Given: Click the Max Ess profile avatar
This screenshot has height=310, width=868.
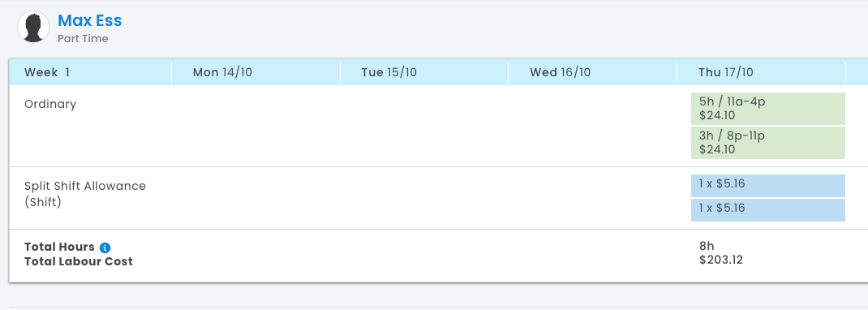Looking at the screenshot, I should tap(33, 27).
